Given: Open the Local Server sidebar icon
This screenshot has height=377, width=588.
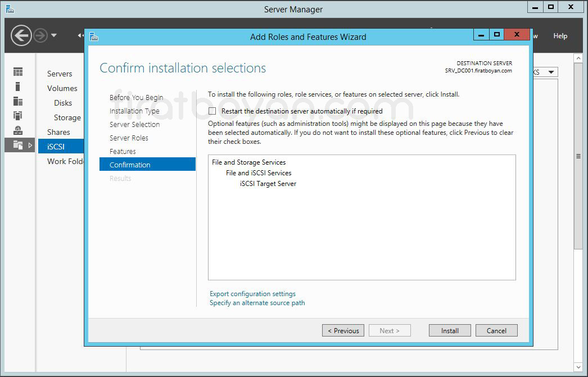Looking at the screenshot, I should pos(17,87).
